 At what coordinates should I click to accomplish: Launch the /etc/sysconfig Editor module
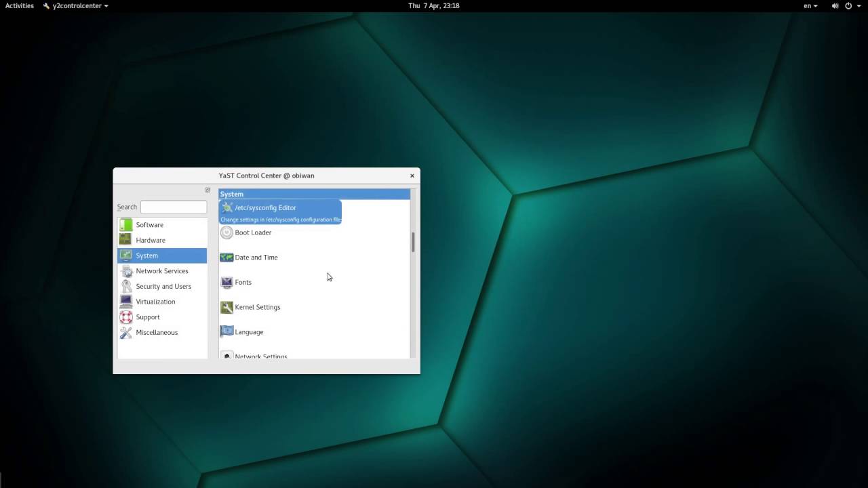(x=280, y=212)
